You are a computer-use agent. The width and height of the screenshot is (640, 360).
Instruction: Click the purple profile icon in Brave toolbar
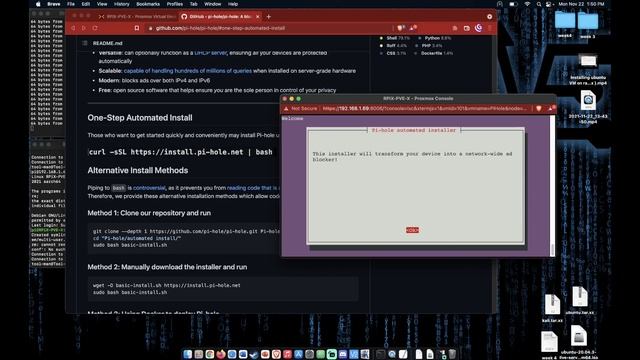(478, 28)
